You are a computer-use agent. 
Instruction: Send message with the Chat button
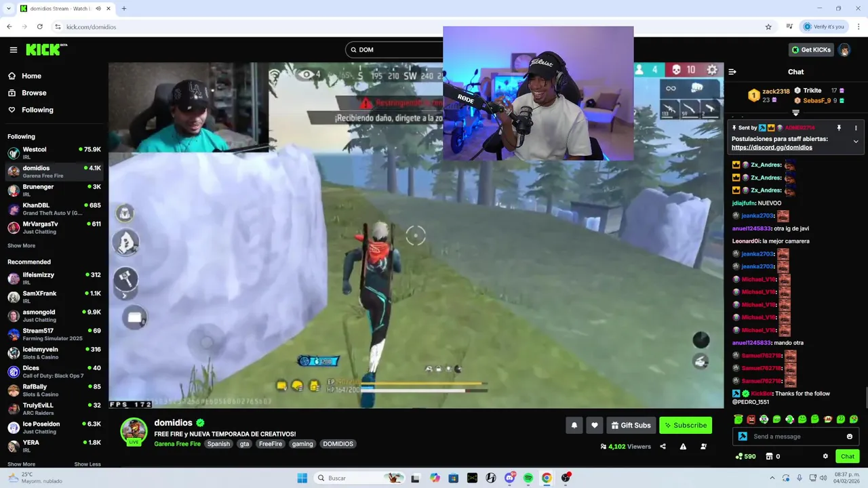click(848, 456)
